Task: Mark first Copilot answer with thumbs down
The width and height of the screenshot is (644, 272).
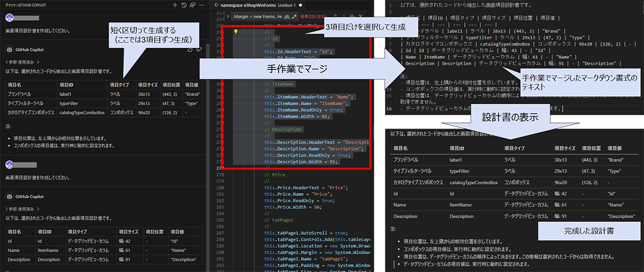Action: pos(199,49)
